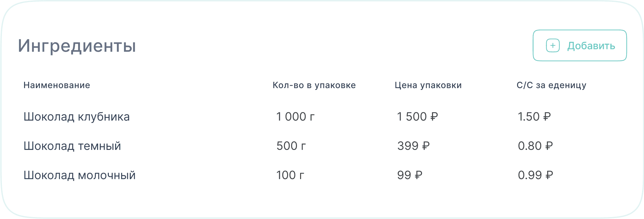644x219 pixels.
Task: Select the row Шоколад клубника
Action: click(x=286, y=117)
